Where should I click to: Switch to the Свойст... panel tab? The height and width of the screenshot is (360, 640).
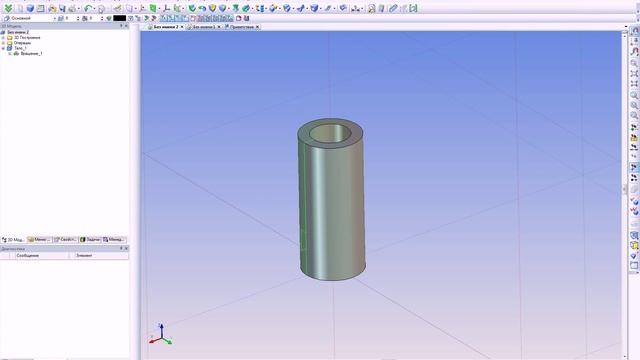(65, 240)
